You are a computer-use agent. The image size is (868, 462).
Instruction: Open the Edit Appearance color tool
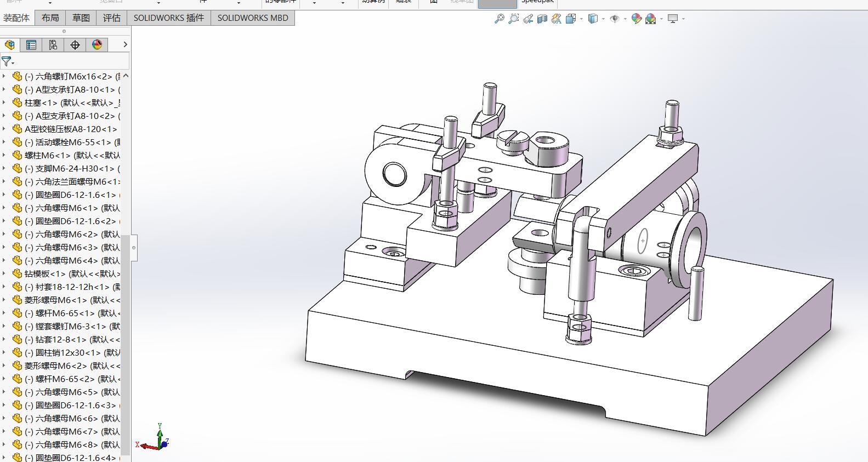click(x=637, y=19)
